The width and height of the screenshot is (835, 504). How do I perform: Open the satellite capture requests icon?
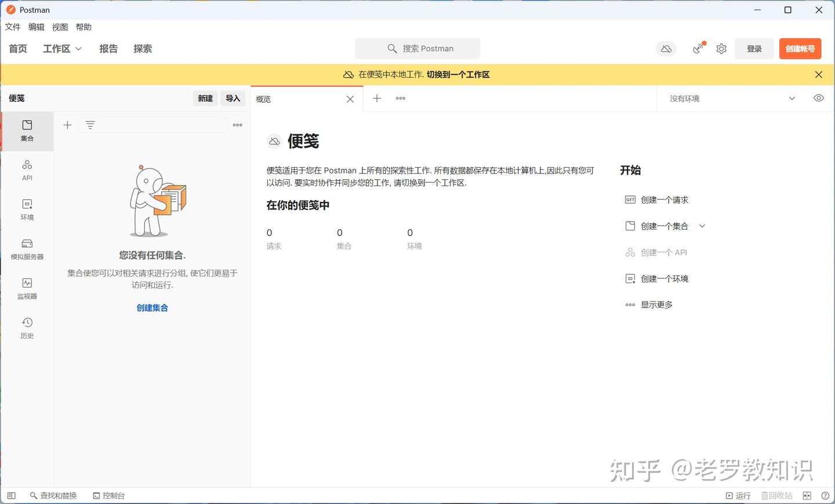coord(698,49)
